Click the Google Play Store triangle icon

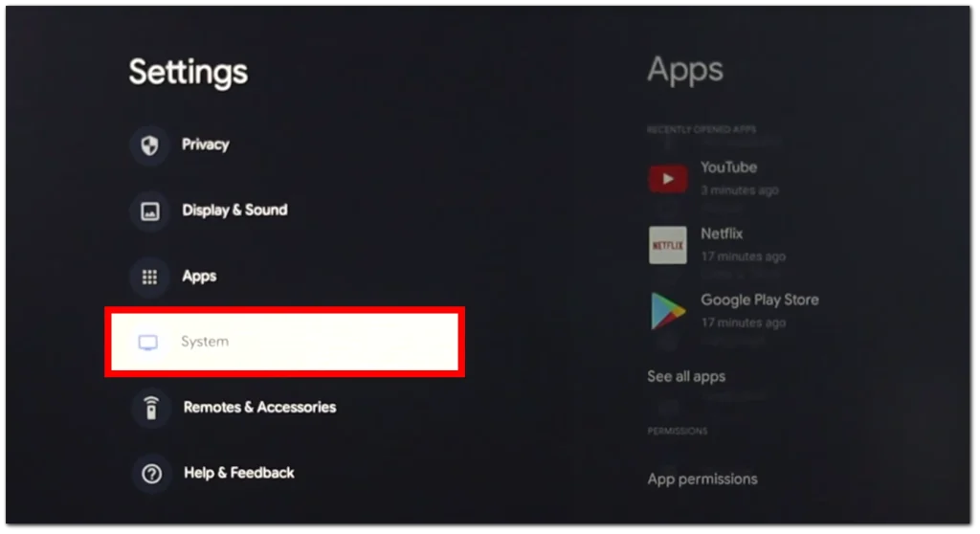click(667, 311)
